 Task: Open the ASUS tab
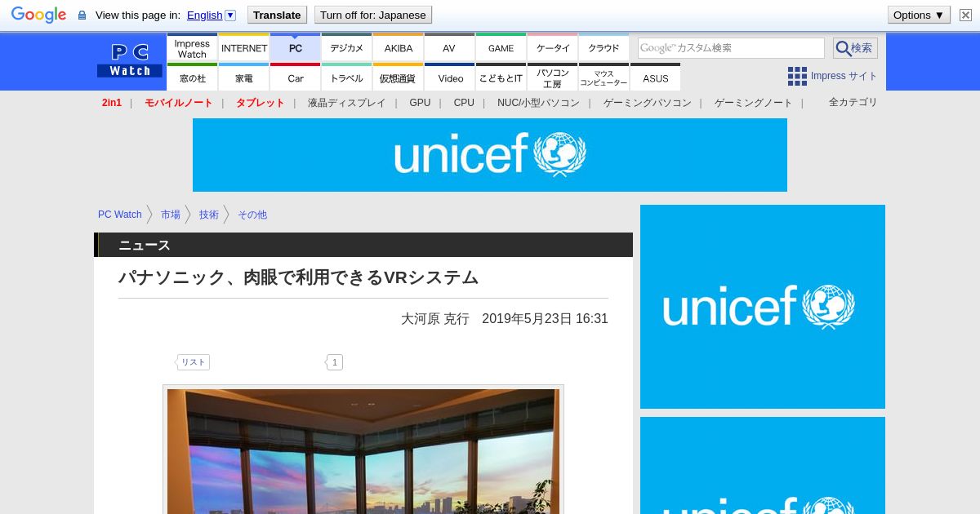click(x=655, y=78)
